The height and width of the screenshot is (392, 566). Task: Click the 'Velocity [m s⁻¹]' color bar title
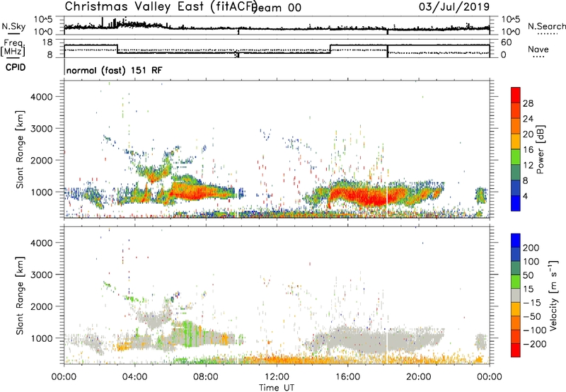(553, 295)
